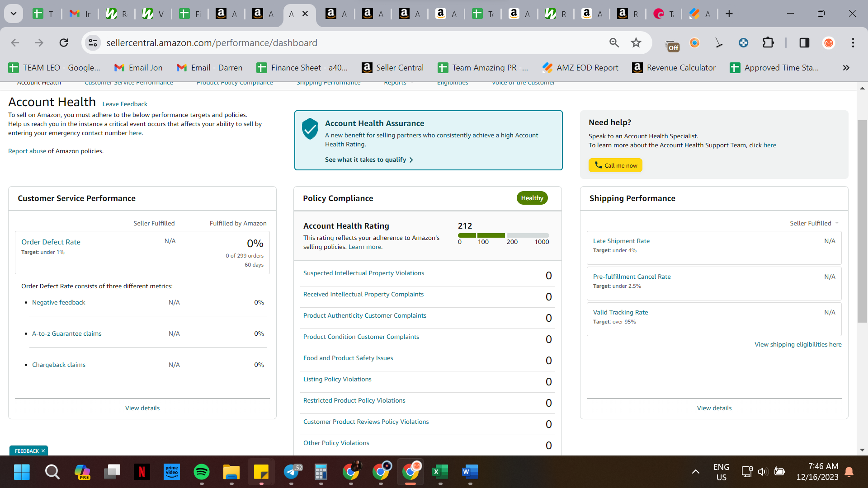Open Account Health Support Team 'here' link

(769, 145)
